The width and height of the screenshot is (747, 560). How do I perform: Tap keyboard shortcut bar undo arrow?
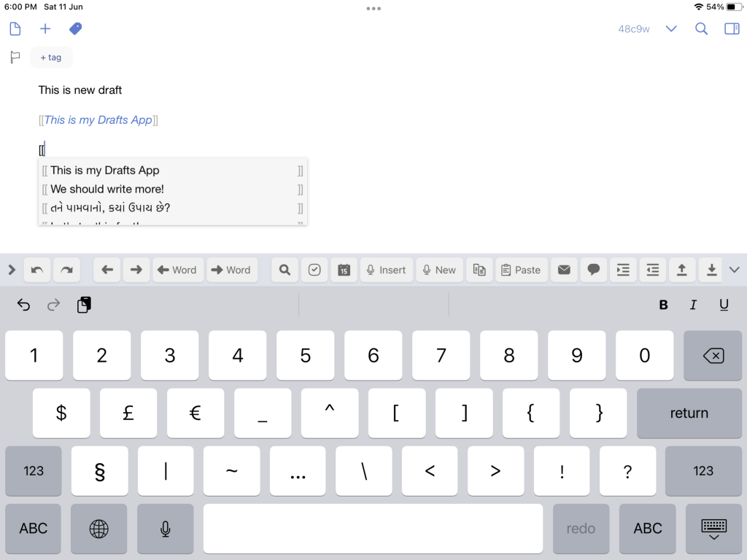(23, 305)
